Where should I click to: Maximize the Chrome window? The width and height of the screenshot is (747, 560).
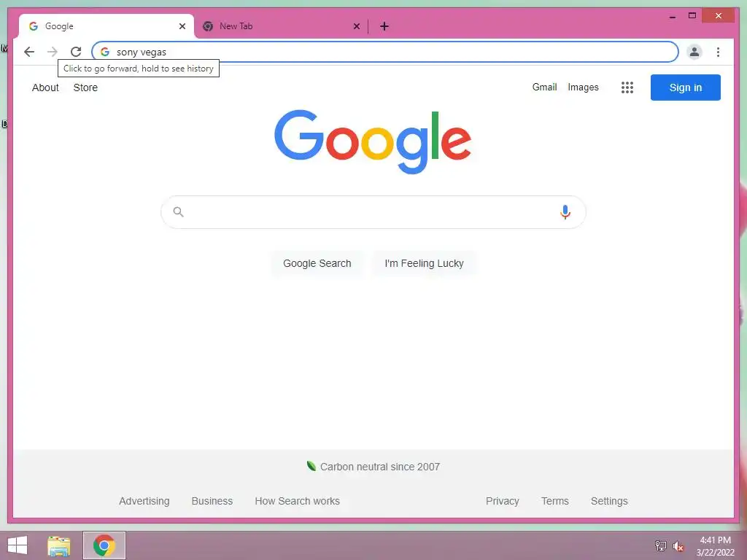(692, 16)
